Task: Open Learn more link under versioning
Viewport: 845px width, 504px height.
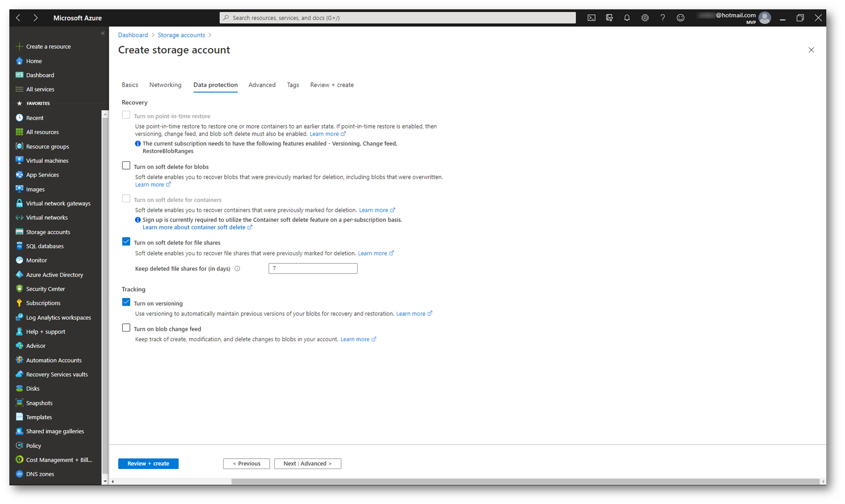Action: (x=414, y=314)
